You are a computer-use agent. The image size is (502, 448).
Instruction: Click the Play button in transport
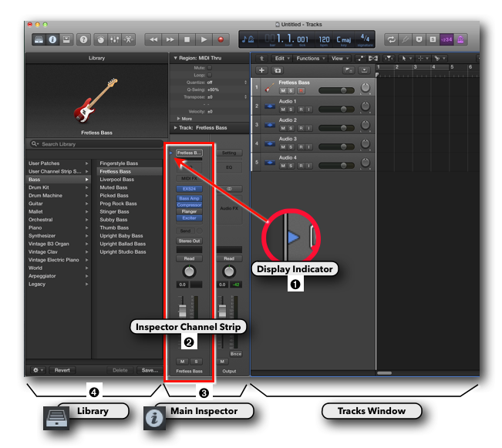204,39
